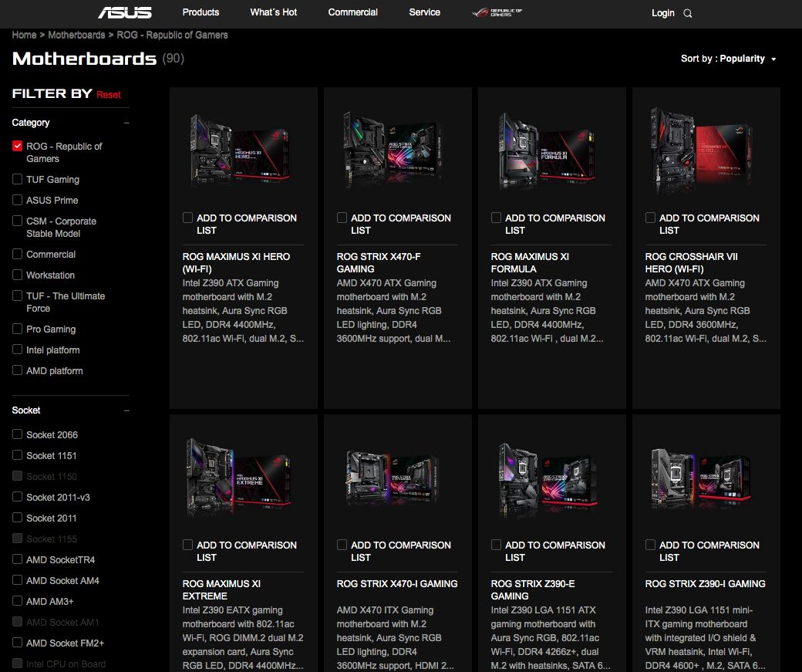Open the What's Hot menu

274,12
